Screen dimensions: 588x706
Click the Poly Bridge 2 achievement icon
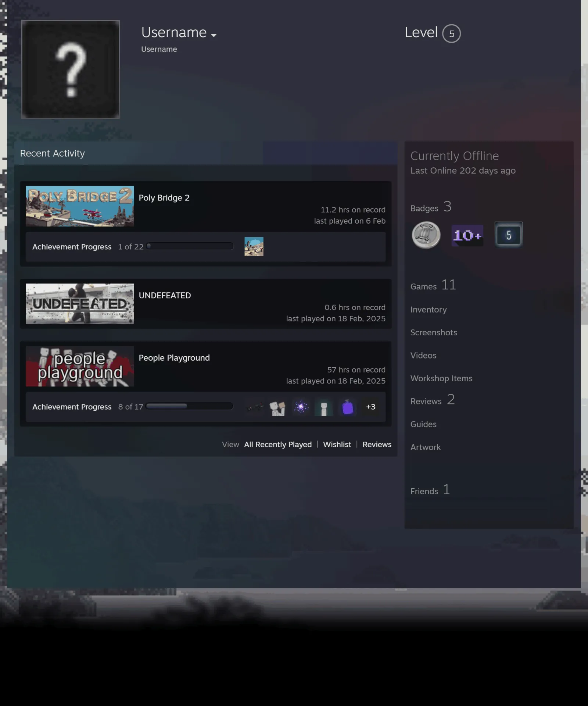(x=254, y=246)
